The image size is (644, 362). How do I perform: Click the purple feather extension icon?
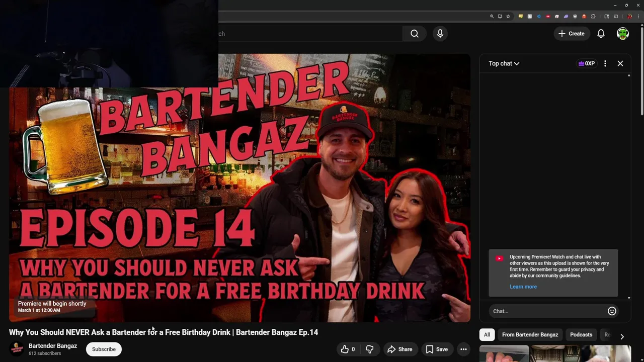point(566,16)
